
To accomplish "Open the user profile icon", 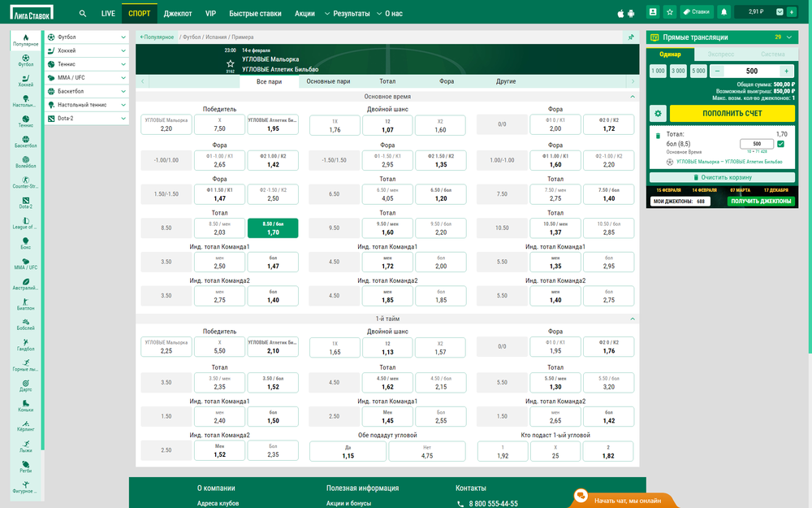I will click(x=653, y=12).
